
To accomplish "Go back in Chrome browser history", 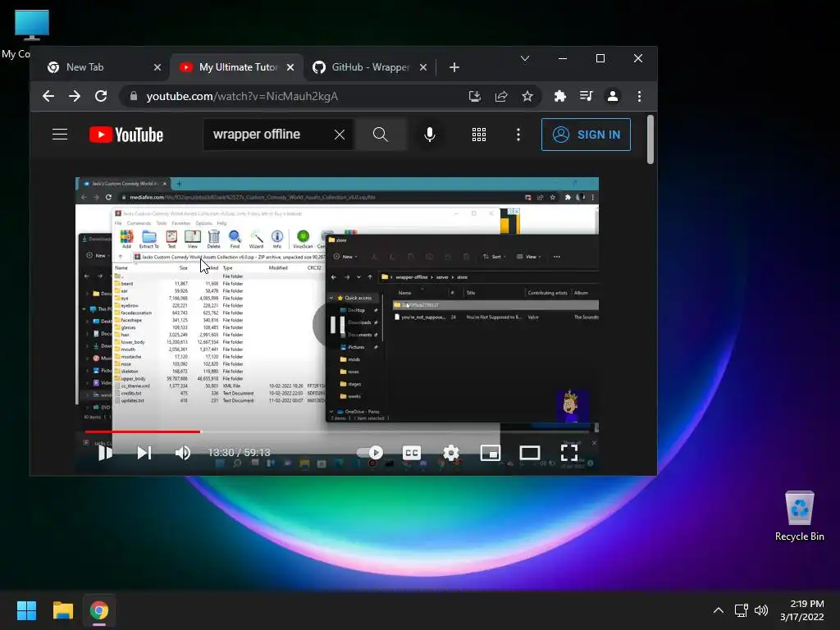I will [48, 96].
